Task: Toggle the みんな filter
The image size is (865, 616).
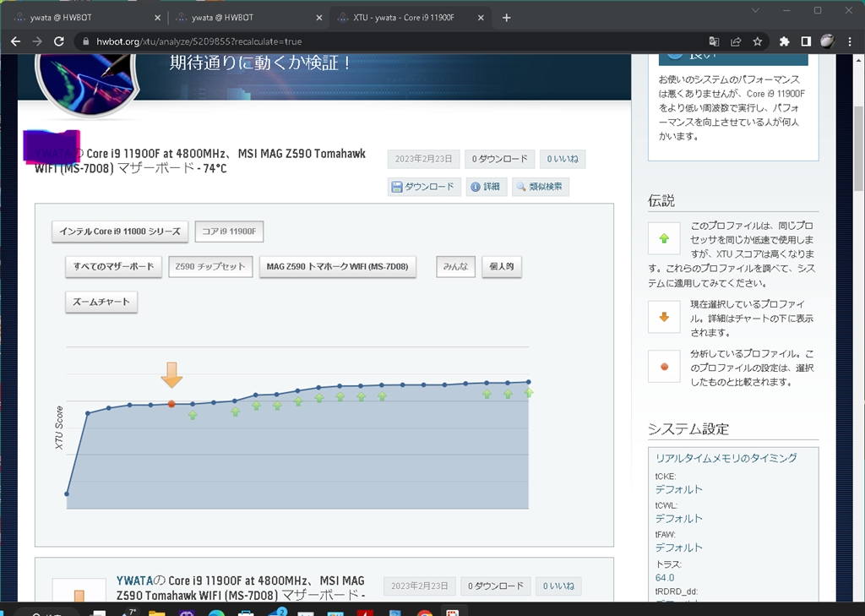Action: coord(455,267)
